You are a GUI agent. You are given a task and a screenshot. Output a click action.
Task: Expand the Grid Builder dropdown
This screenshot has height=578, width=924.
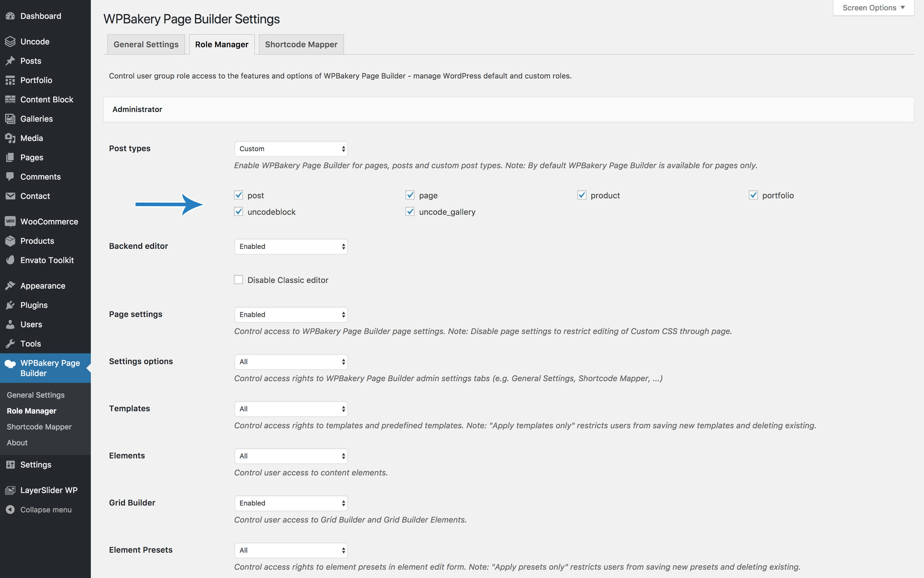click(291, 503)
